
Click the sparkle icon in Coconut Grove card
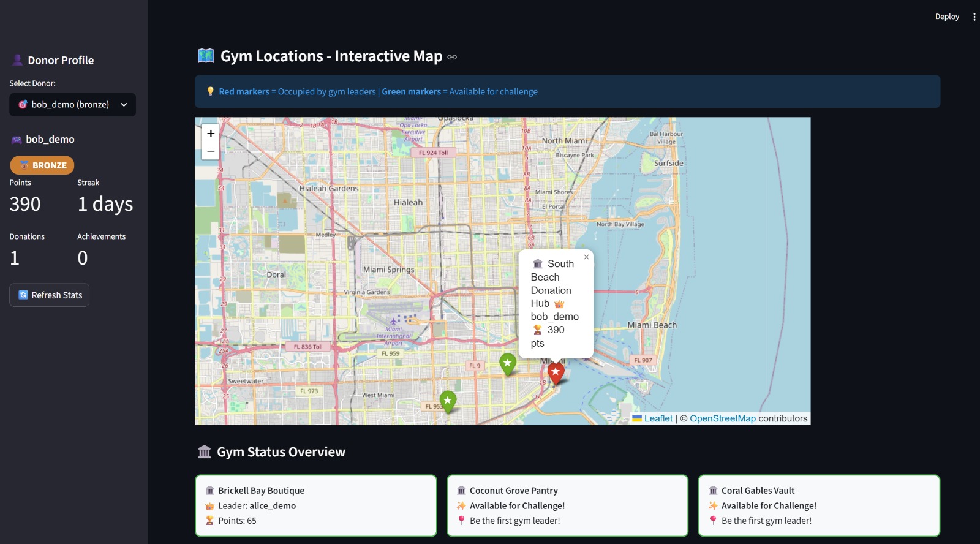[461, 506]
